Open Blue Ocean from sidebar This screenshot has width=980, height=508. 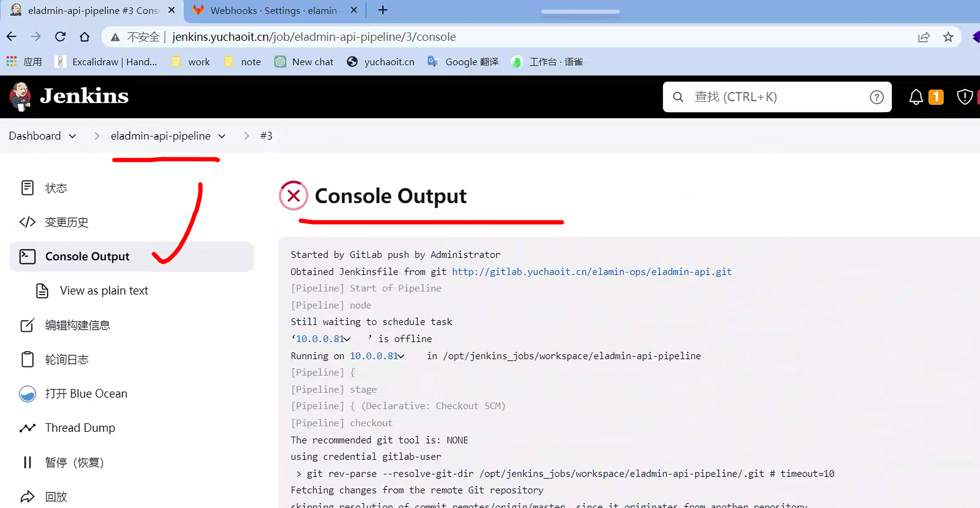(x=86, y=393)
